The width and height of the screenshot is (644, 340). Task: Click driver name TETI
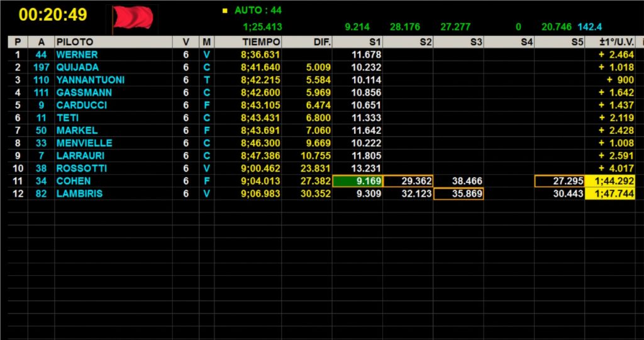(x=68, y=118)
